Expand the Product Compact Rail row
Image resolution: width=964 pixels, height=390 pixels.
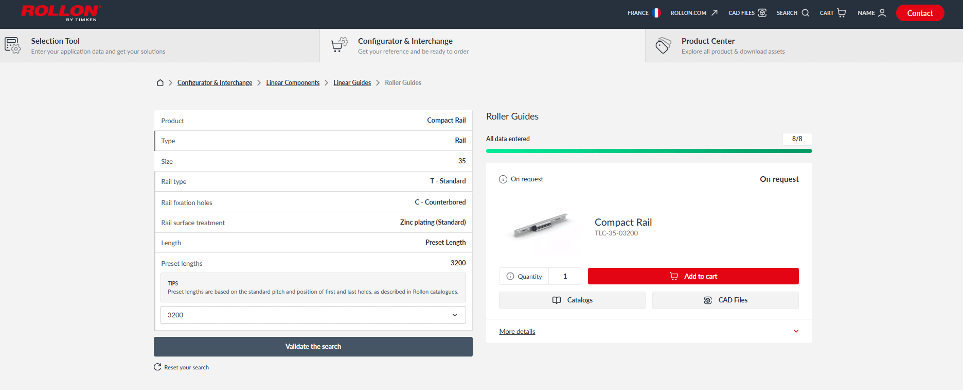tap(313, 121)
